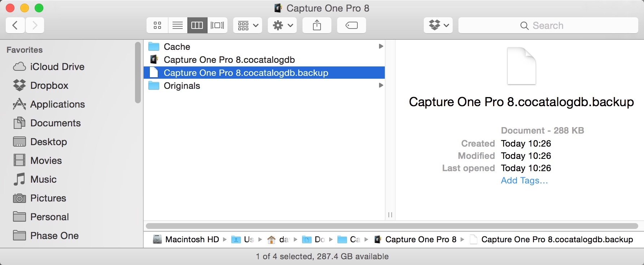This screenshot has width=644, height=265.
Task: Open the item arrangement dropdown
Action: coord(248,25)
